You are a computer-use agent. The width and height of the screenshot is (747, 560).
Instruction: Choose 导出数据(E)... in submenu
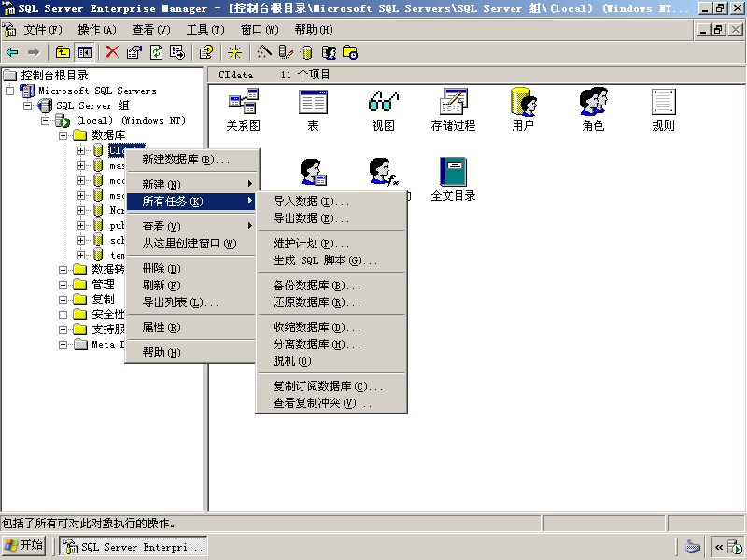coord(331,218)
